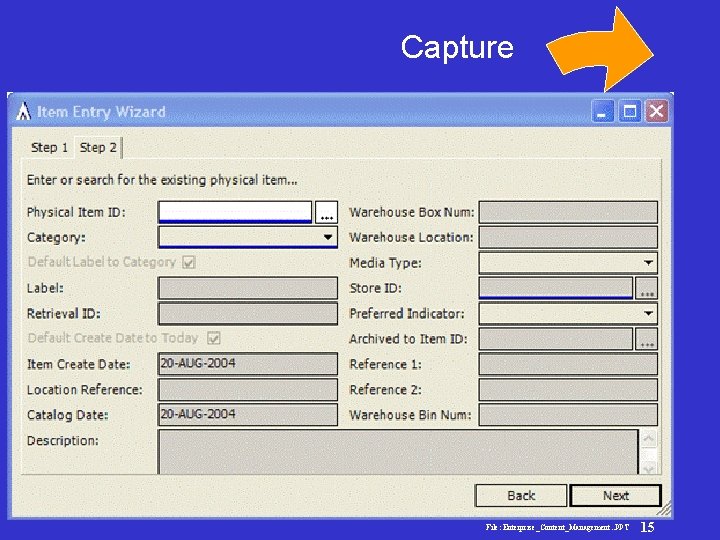Focus the Physical Item ID field
This screenshot has height=540, width=720.
tap(235, 212)
